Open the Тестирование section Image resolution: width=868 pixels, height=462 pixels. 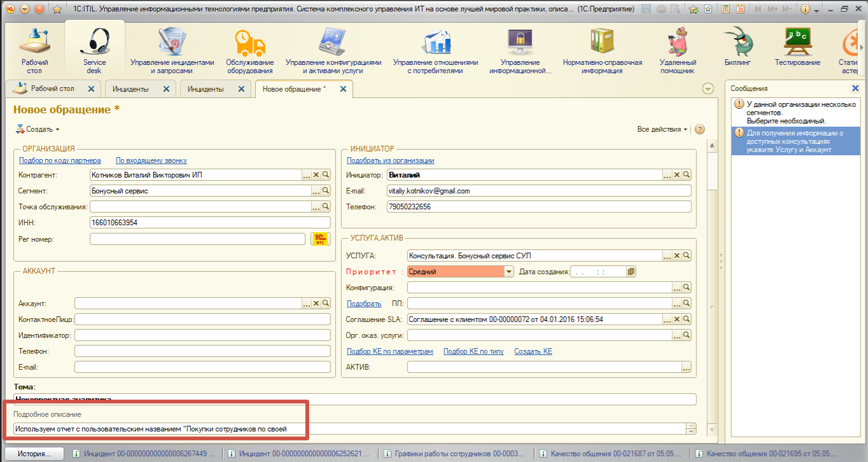(797, 46)
